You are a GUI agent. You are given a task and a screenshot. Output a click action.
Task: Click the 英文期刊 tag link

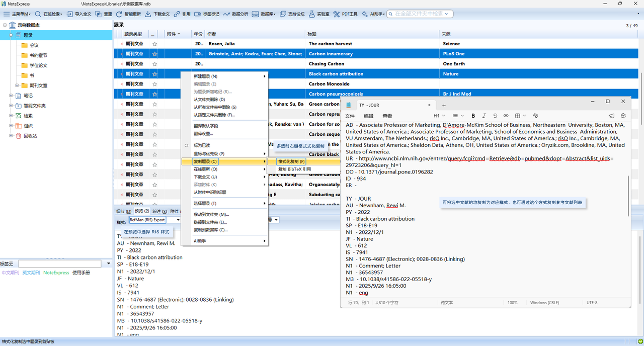coord(31,273)
